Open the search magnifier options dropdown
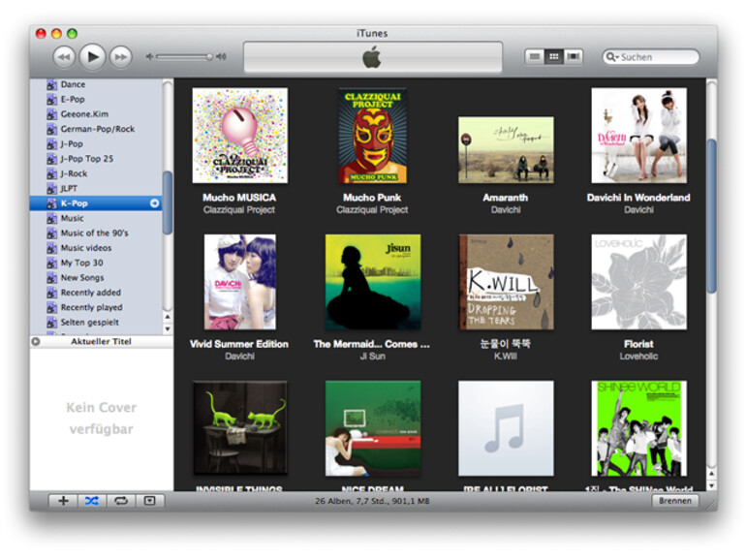Screen dimensions: 746x560 click(611, 57)
